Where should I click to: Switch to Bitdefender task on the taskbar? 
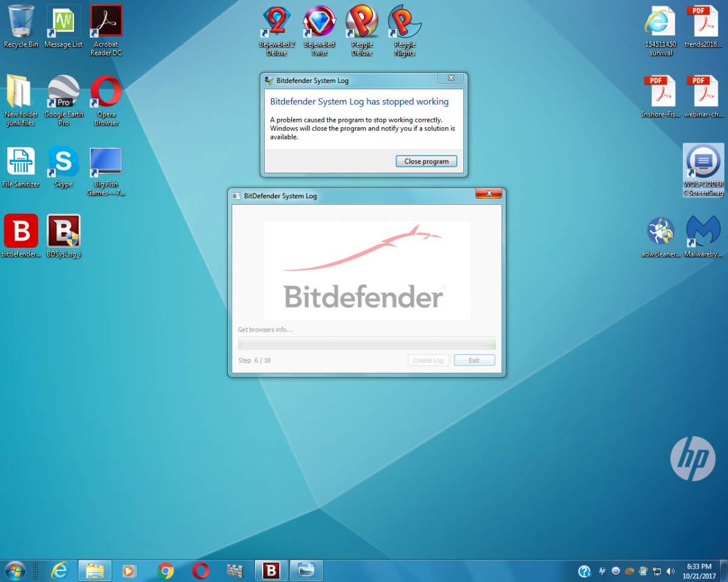[271, 570]
